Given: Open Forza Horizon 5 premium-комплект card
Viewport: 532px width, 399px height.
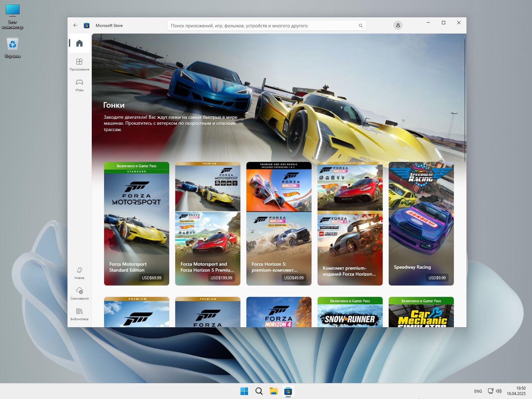Looking at the screenshot, I should click(279, 223).
